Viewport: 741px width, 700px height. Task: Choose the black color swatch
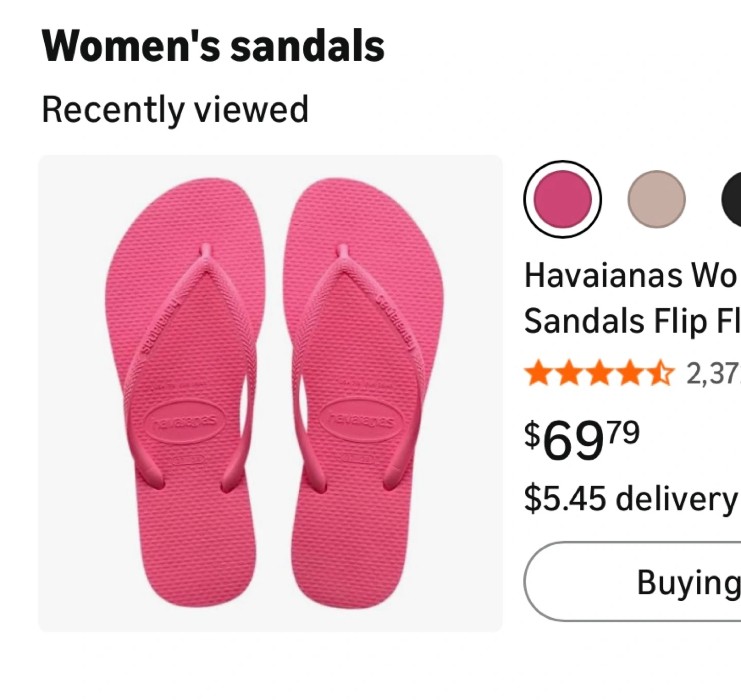(733, 199)
